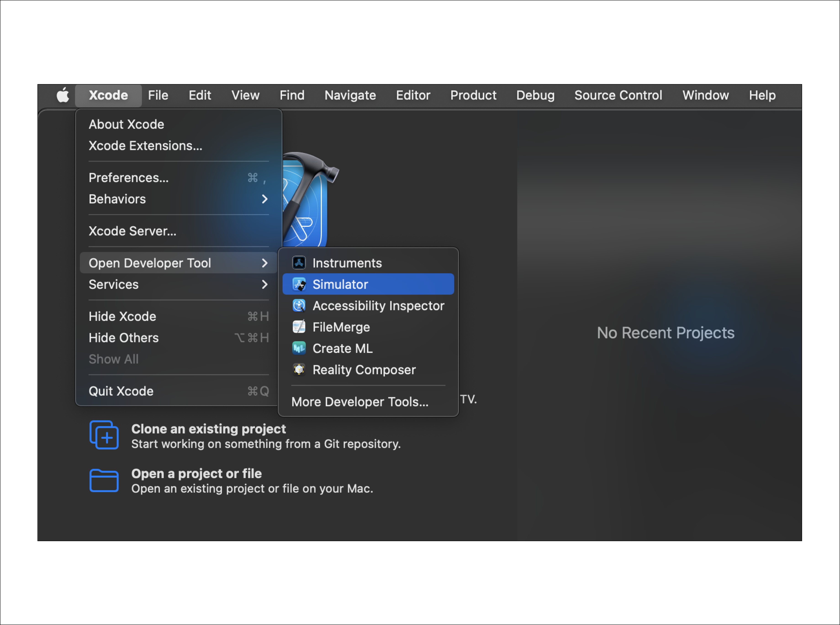Open the Product menu
Viewport: 840px width, 625px height.
pyautogui.click(x=473, y=95)
